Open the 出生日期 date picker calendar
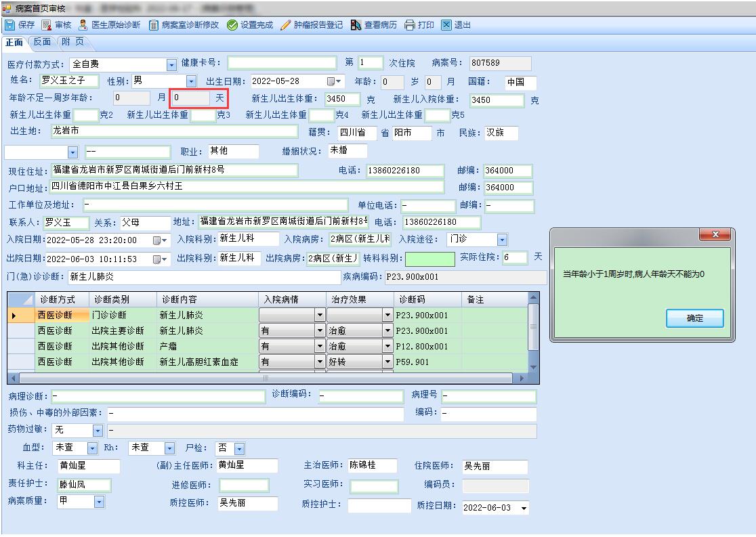Screen dimensions: 756x537 335,81
